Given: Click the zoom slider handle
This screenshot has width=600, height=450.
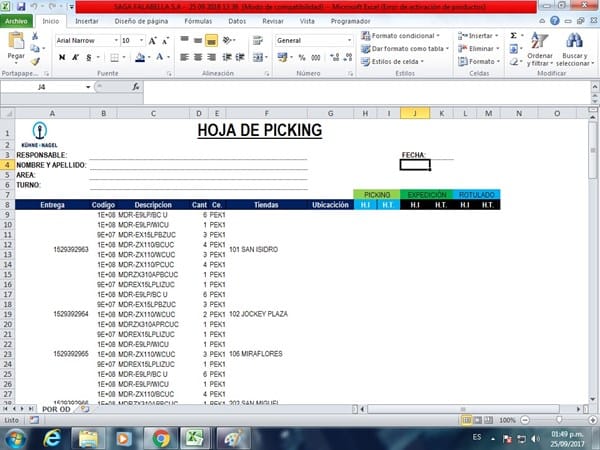Looking at the screenshot, I should click(x=559, y=420).
